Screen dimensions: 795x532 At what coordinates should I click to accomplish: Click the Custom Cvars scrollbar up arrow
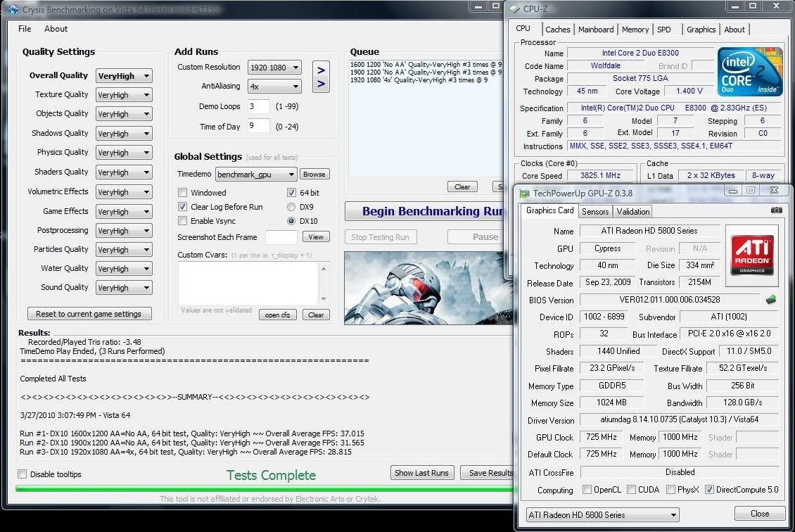pos(324,268)
